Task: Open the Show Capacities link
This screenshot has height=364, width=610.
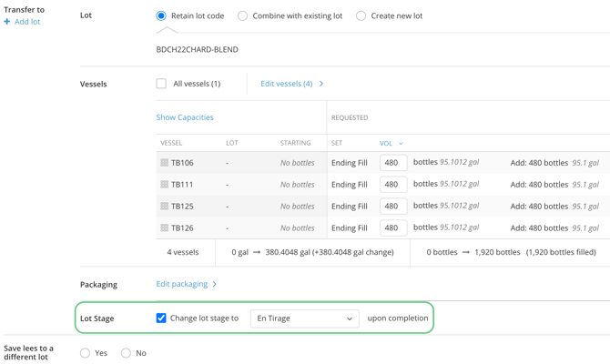Action: tap(185, 117)
